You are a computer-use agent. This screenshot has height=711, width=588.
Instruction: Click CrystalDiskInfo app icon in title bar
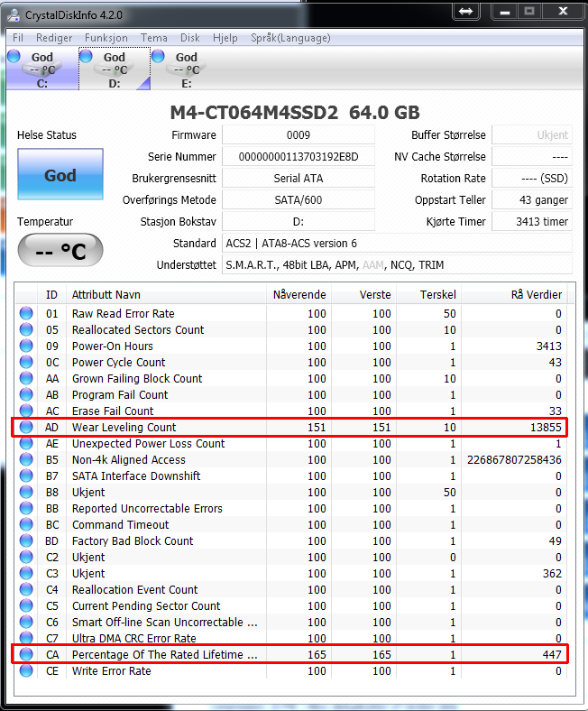pyautogui.click(x=14, y=15)
